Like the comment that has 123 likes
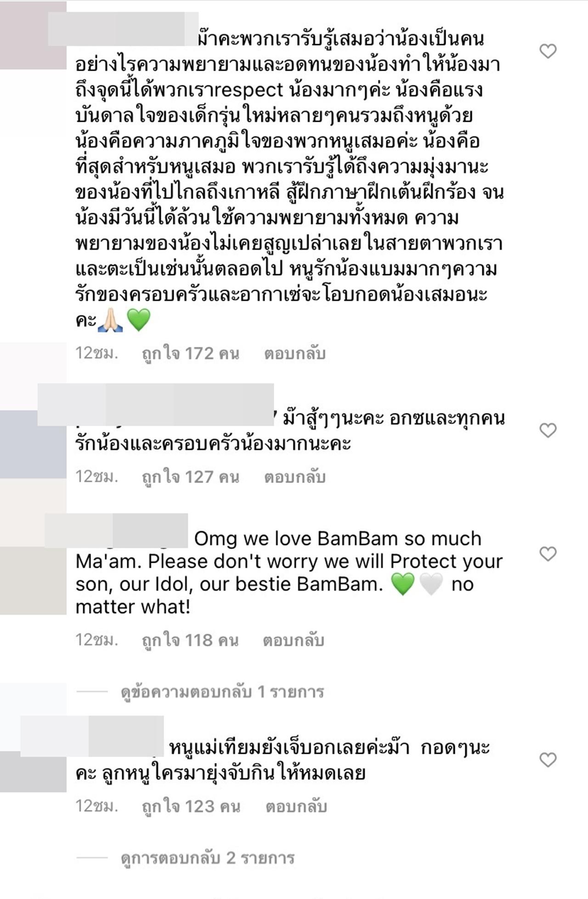 pos(548,759)
